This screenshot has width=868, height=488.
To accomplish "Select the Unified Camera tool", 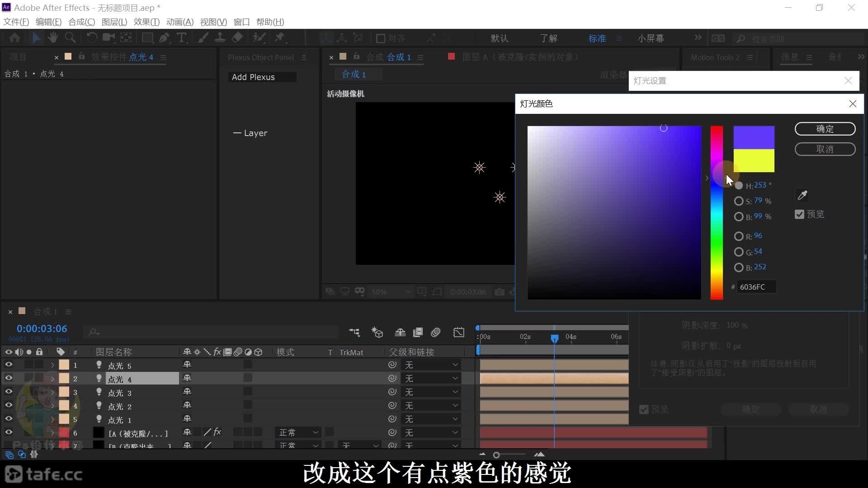I will [x=108, y=38].
